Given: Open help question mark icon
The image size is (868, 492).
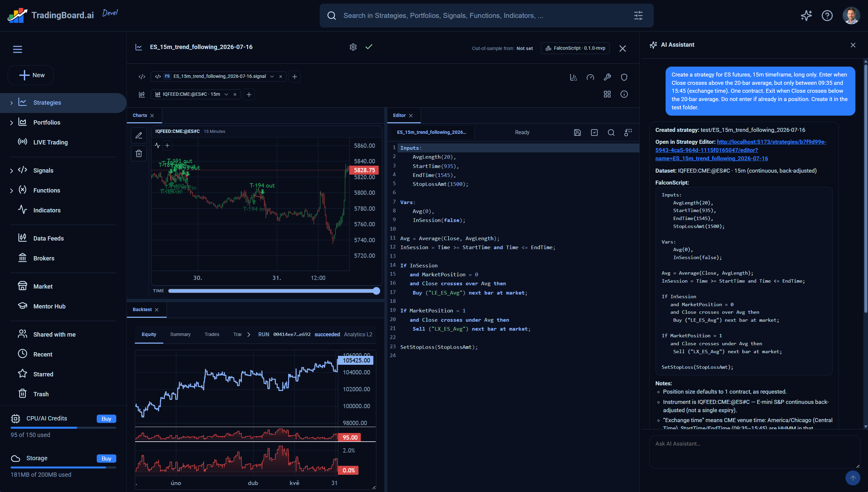Looking at the screenshot, I should click(827, 16).
